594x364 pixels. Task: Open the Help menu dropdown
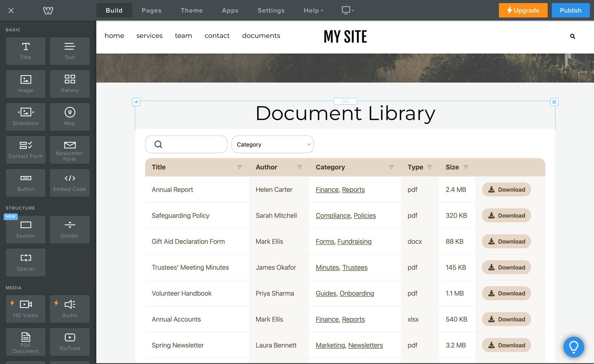(313, 11)
